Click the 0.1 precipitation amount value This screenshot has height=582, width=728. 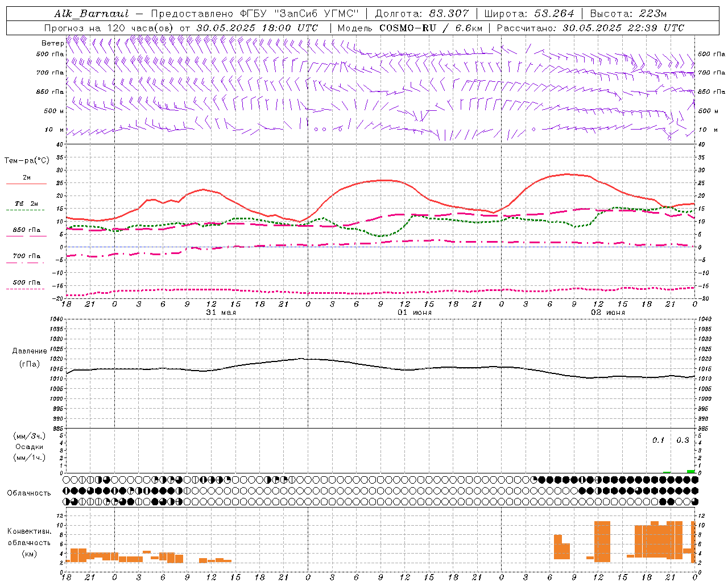[x=658, y=440]
